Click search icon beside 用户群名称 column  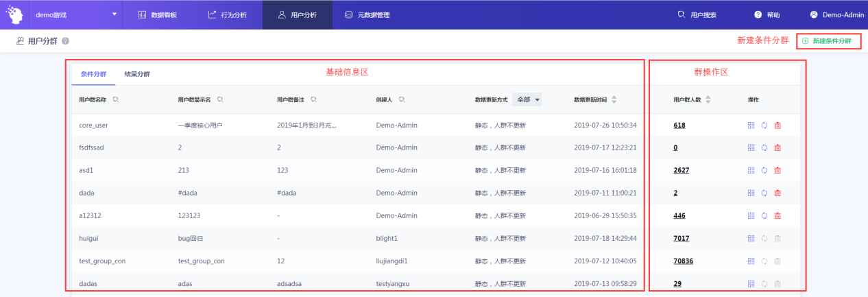coord(116,100)
